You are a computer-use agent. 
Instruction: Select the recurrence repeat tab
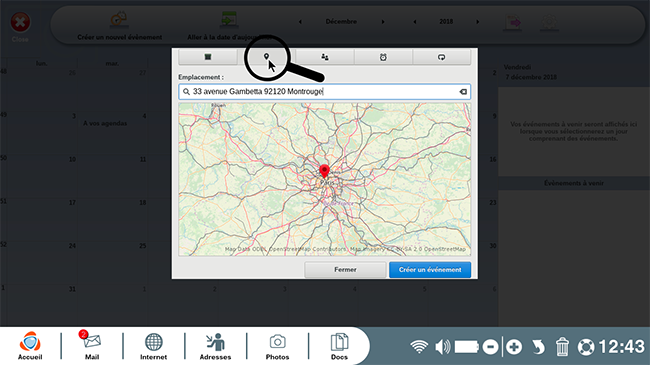[x=441, y=57]
